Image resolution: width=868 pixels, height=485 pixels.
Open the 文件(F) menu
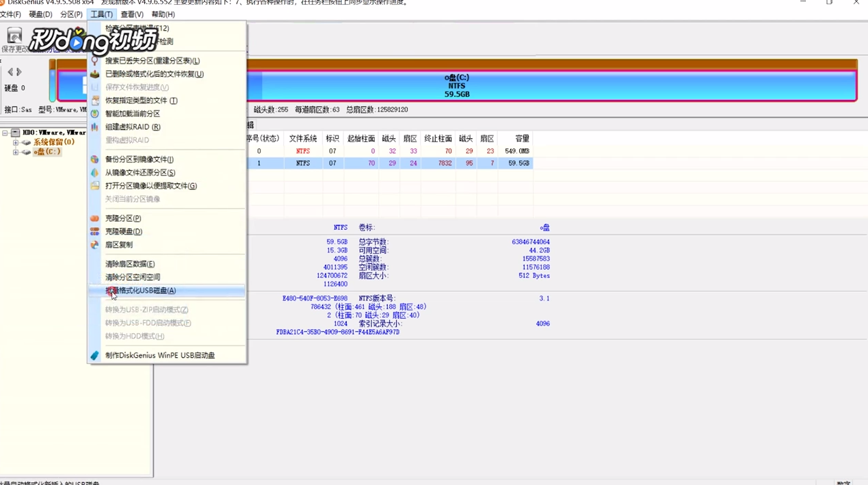point(10,14)
